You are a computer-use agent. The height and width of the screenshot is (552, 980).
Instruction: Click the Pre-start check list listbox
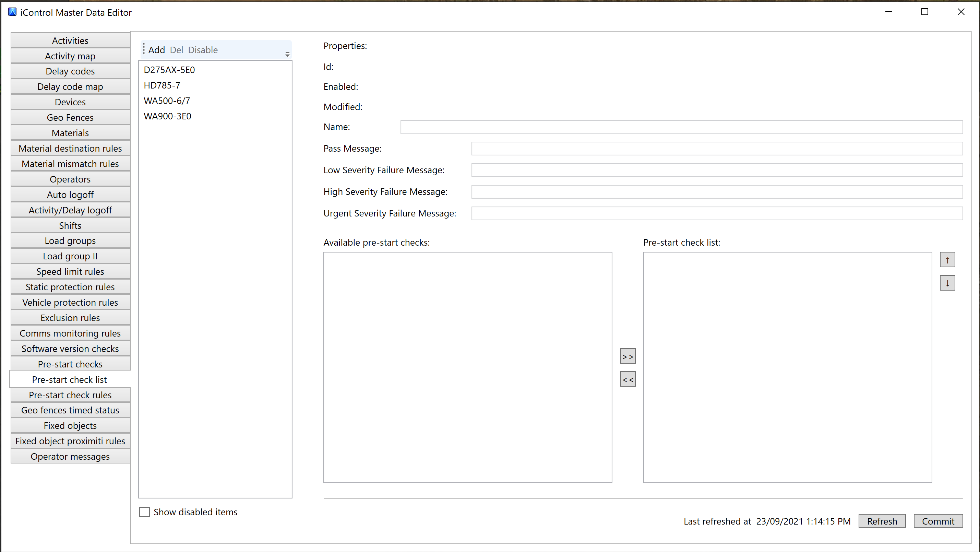click(x=788, y=367)
